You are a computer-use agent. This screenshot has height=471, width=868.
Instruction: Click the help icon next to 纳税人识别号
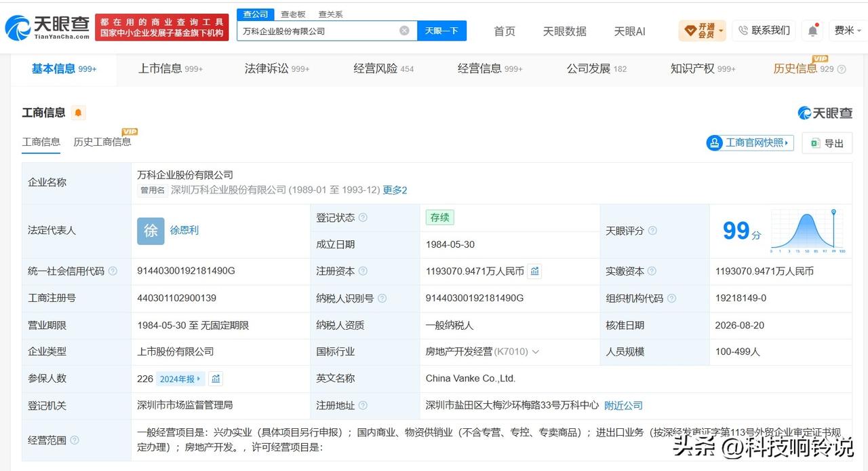[x=382, y=298]
